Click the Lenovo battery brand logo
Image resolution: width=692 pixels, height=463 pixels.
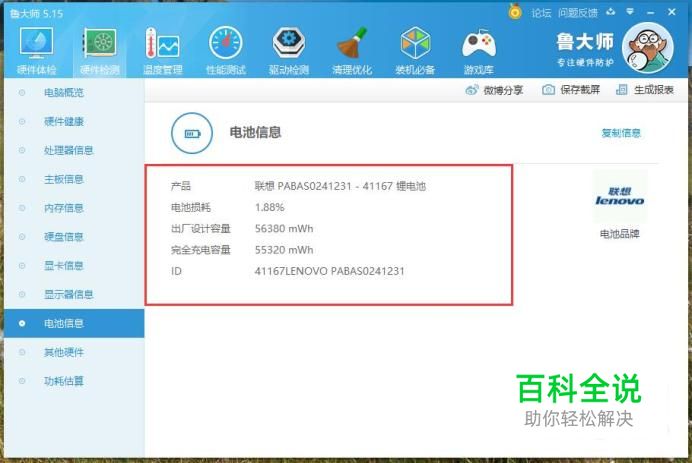[x=620, y=196]
